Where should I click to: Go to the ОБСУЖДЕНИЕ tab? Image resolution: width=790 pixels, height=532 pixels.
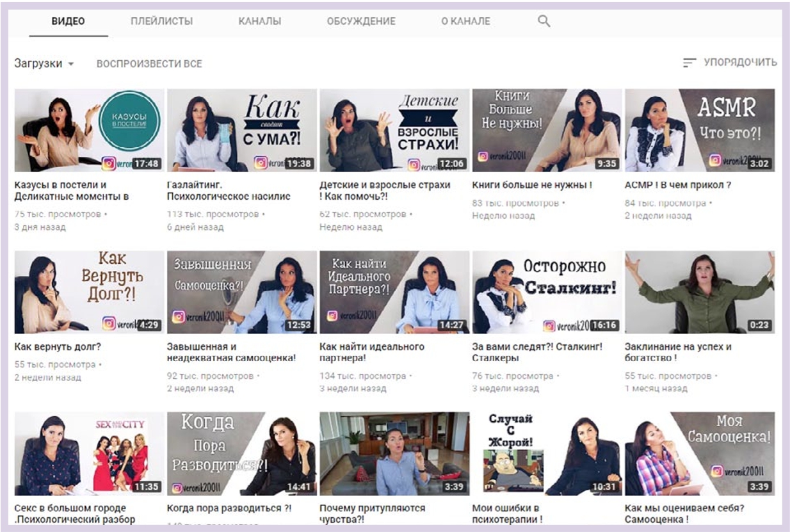pyautogui.click(x=360, y=21)
